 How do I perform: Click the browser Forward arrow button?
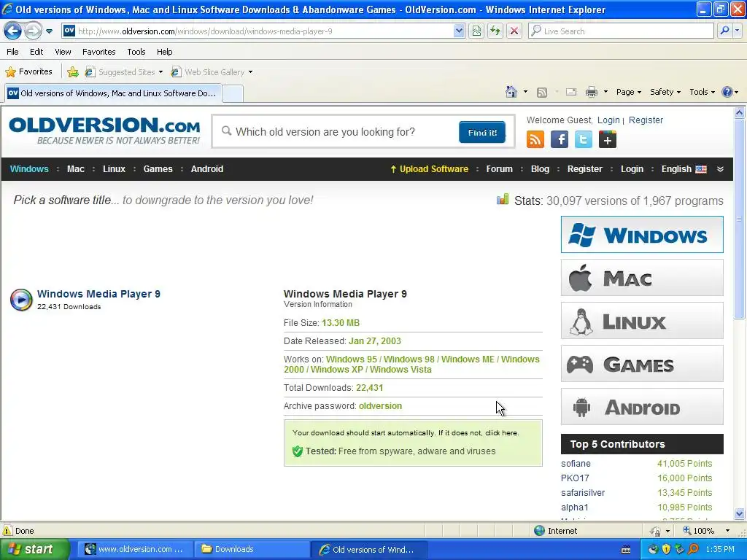(x=33, y=31)
